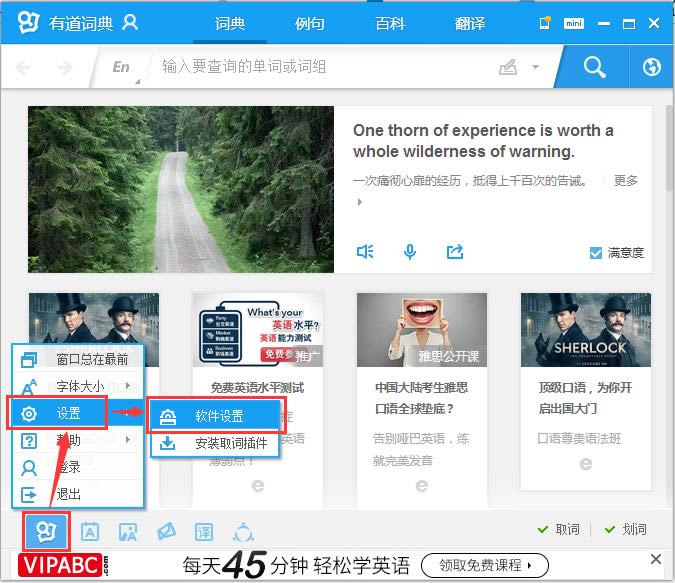Toggle the 满意度 checkbox

point(596,253)
